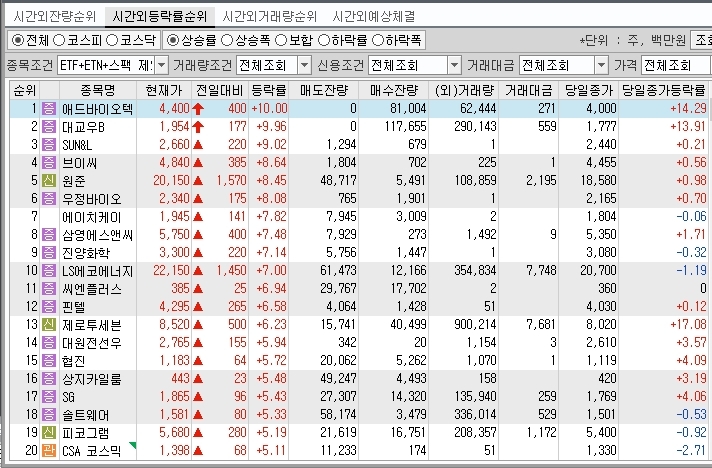
Task: Click the 증 badge beside 애드바이오텍
Action: (x=49, y=108)
